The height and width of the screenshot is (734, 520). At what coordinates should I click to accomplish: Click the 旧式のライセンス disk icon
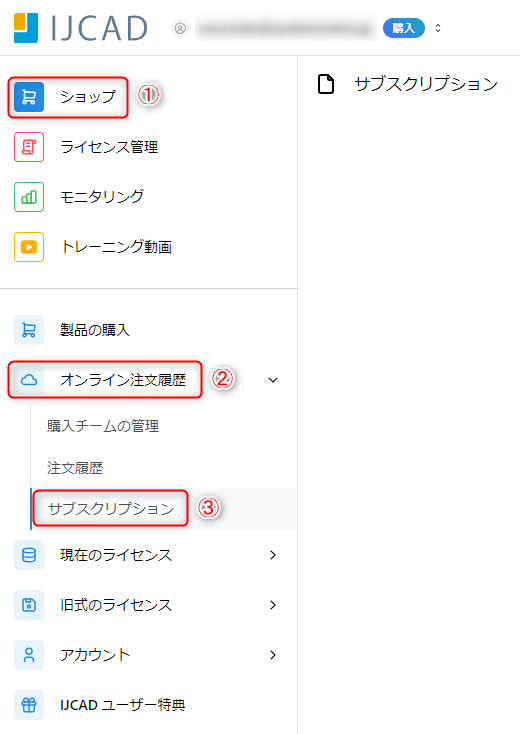click(x=29, y=605)
